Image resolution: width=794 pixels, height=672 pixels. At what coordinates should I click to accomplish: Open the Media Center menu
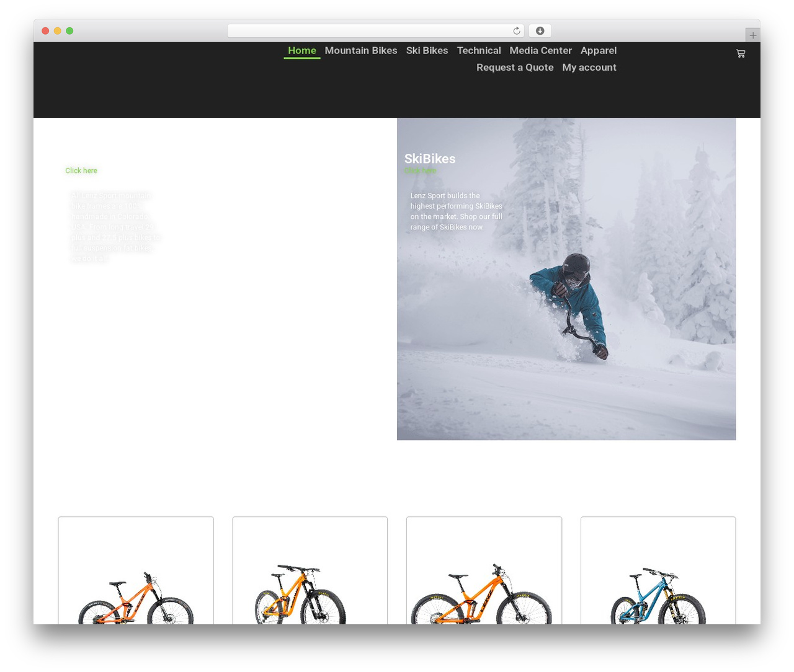point(540,51)
